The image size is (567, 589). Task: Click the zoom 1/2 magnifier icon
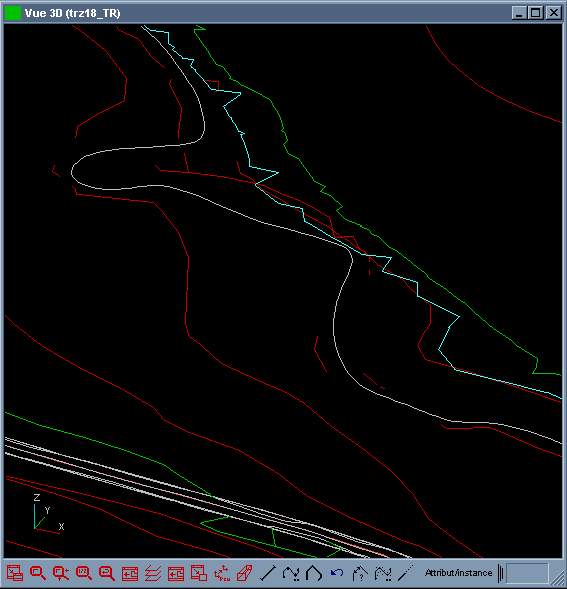pos(83,573)
